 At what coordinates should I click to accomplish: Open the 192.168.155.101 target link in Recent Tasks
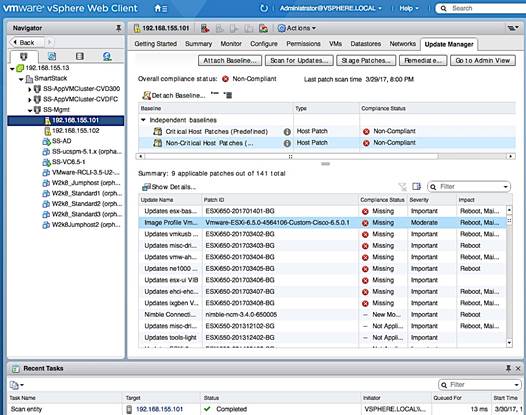click(x=159, y=409)
